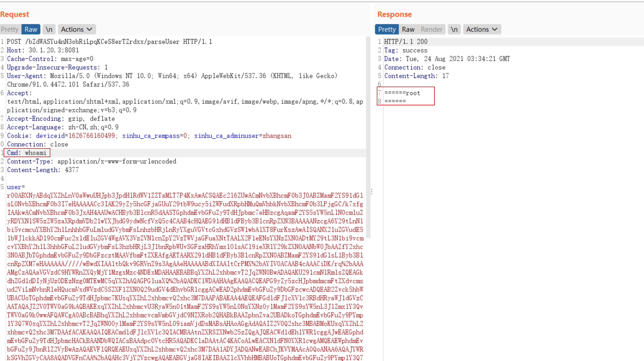
Task: Click the Content-Type application/x-www-form-urlencoded header
Action: 92,161
